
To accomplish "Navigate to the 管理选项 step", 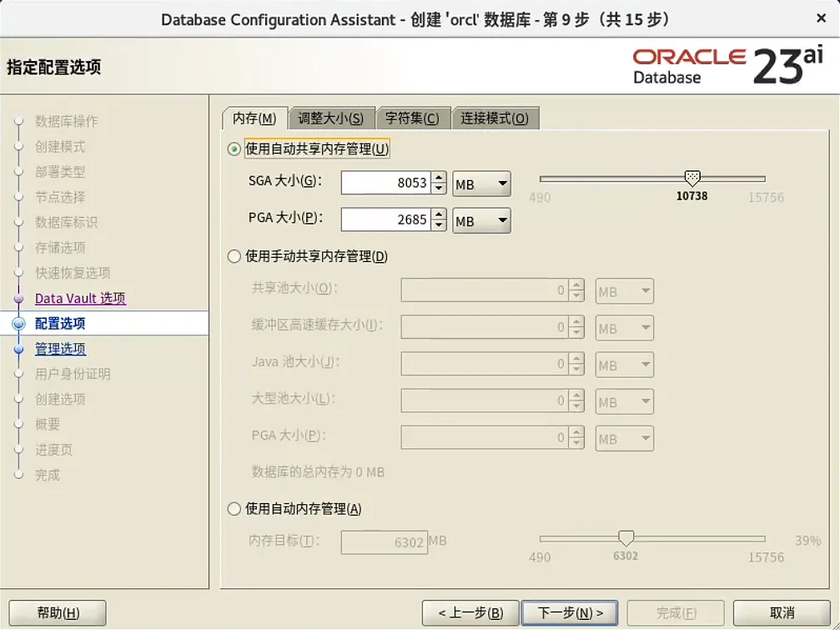I will point(60,349).
